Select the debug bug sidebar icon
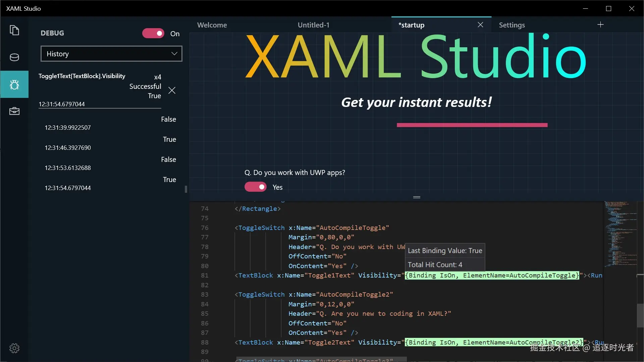The width and height of the screenshot is (644, 362). click(x=14, y=84)
